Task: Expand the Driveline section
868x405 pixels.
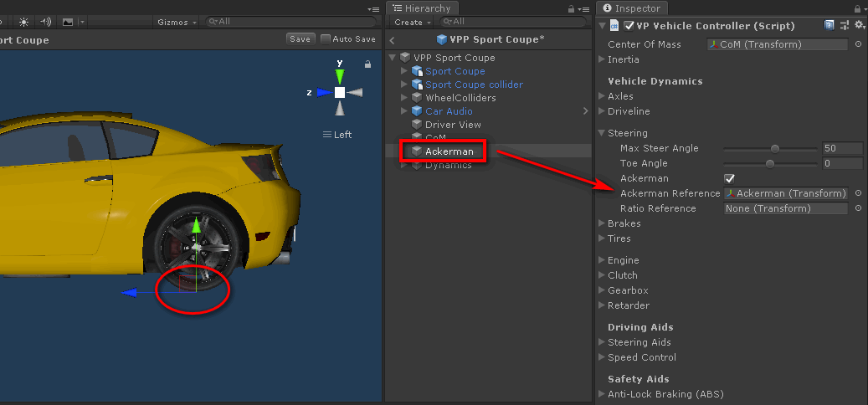Action: [602, 111]
